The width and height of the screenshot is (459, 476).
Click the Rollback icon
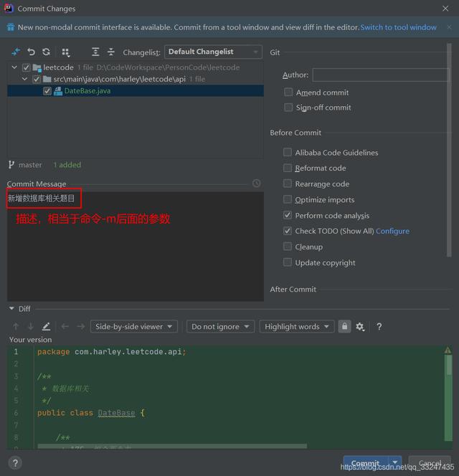[x=31, y=52]
